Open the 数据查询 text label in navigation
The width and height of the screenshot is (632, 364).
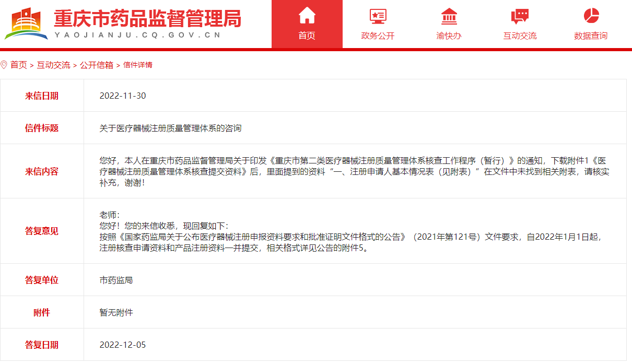tap(591, 36)
